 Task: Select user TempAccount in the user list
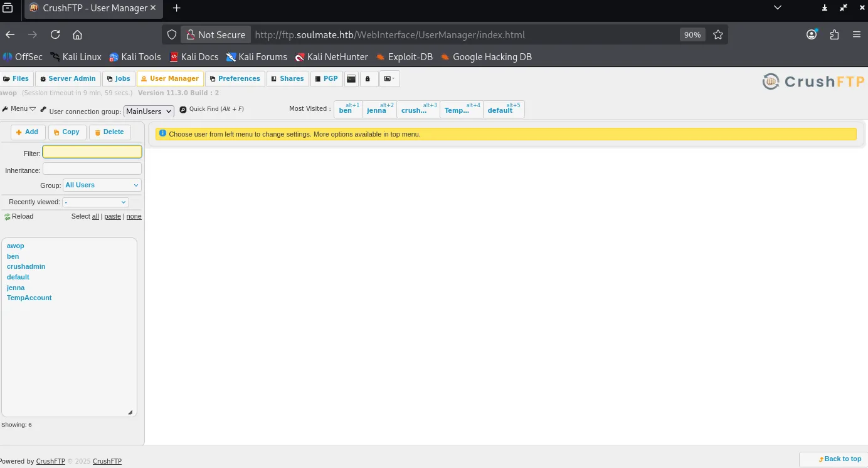(x=29, y=298)
